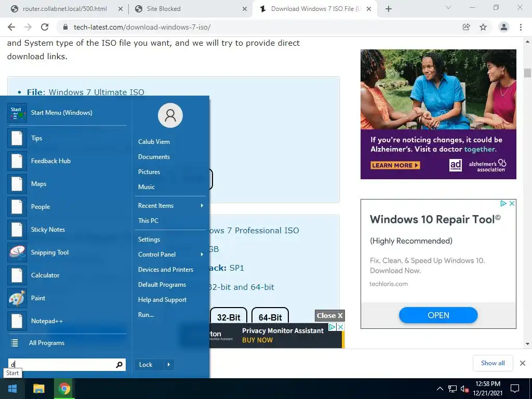Close the Windows 10 Repair Tool ad X

[512, 203]
